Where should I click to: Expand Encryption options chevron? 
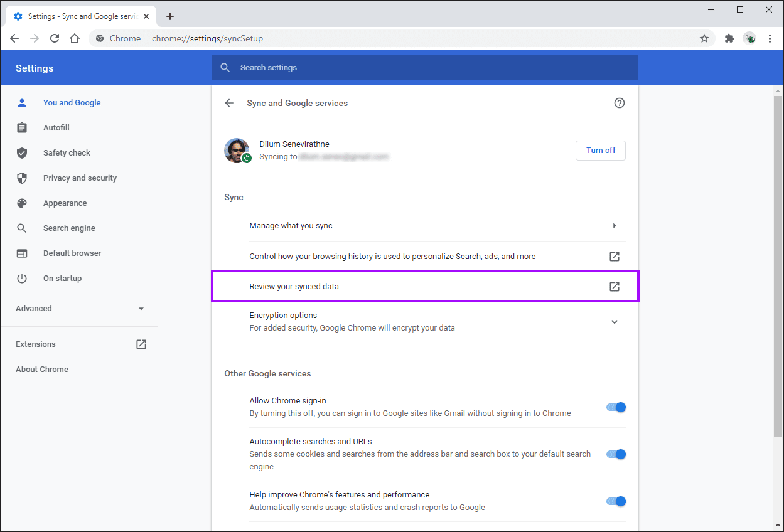tap(615, 322)
